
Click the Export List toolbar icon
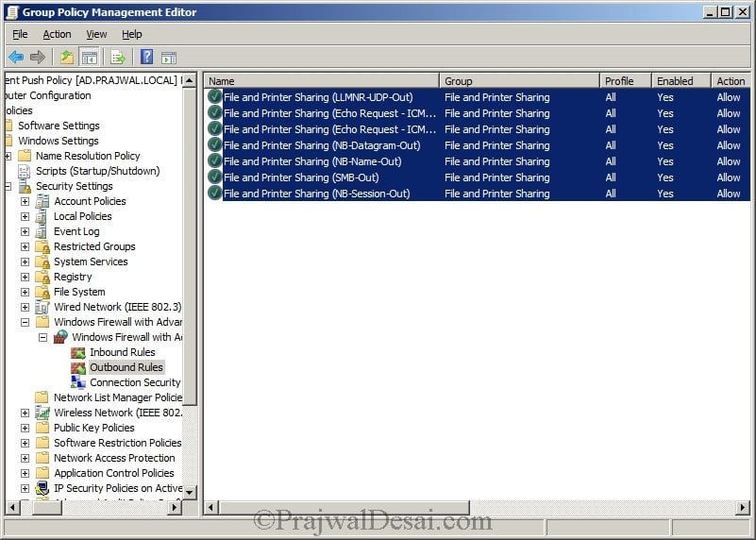[x=118, y=58]
